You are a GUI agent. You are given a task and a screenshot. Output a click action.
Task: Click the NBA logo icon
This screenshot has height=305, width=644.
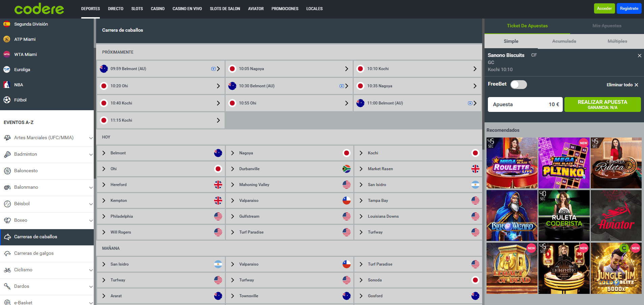[x=7, y=85]
